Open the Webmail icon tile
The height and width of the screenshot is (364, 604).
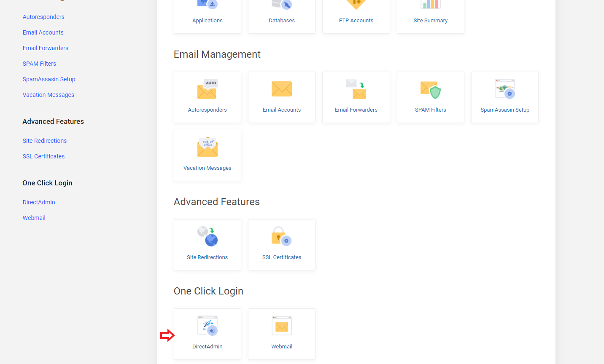coord(282,326)
